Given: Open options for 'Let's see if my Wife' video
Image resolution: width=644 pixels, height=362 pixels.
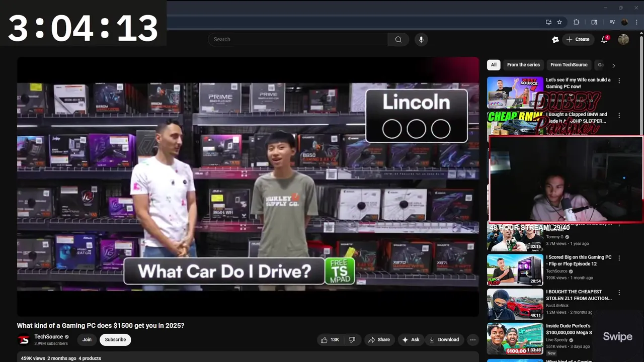Looking at the screenshot, I should [619, 80].
